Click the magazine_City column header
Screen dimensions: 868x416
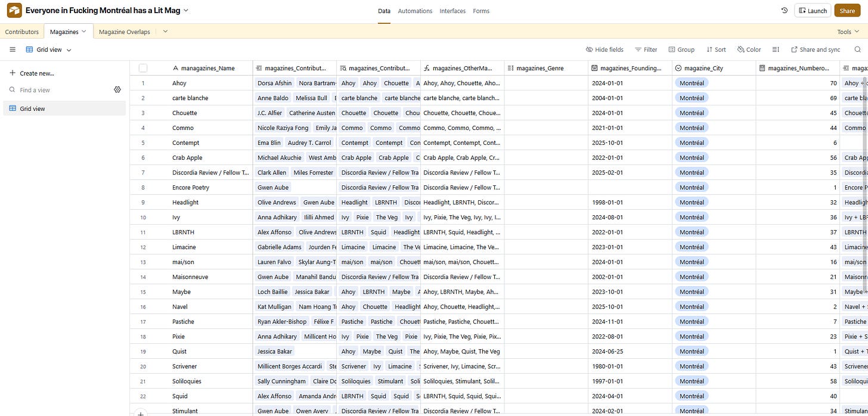714,68
